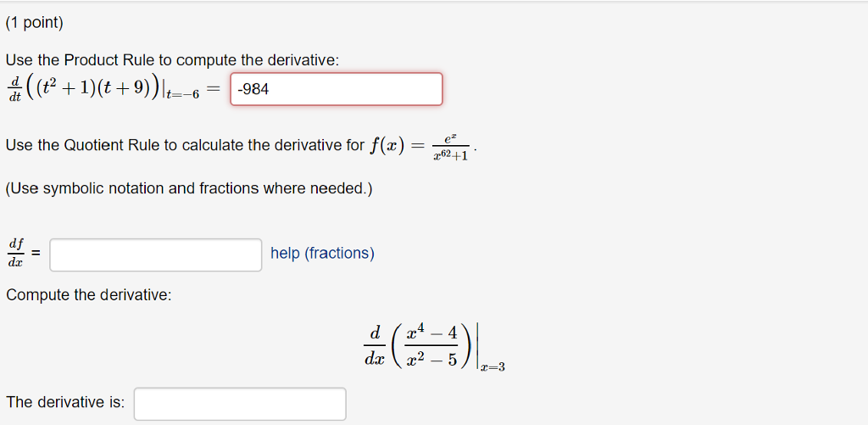Click the "Use the Quotient Rule" instruction text
Image resolution: width=868 pixels, height=425 pixels.
(x=185, y=145)
